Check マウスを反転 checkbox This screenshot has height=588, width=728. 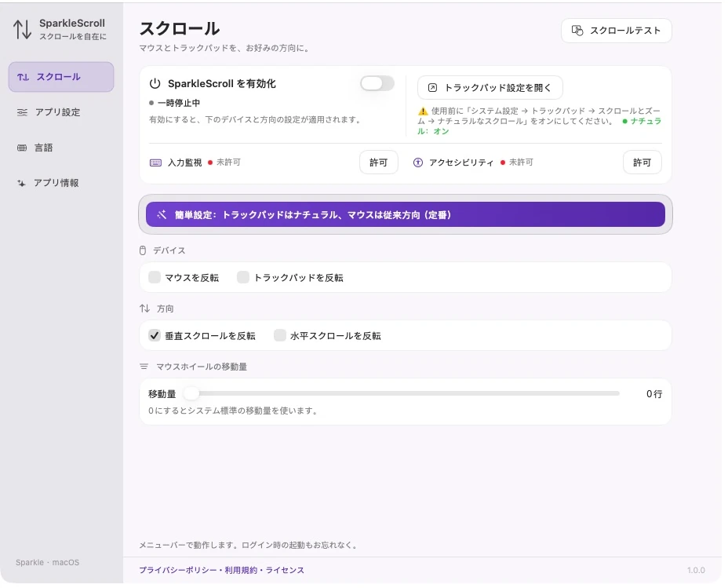pos(154,277)
